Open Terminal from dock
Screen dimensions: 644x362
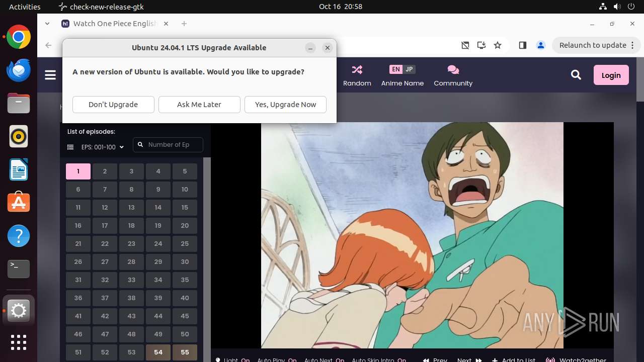point(19,269)
